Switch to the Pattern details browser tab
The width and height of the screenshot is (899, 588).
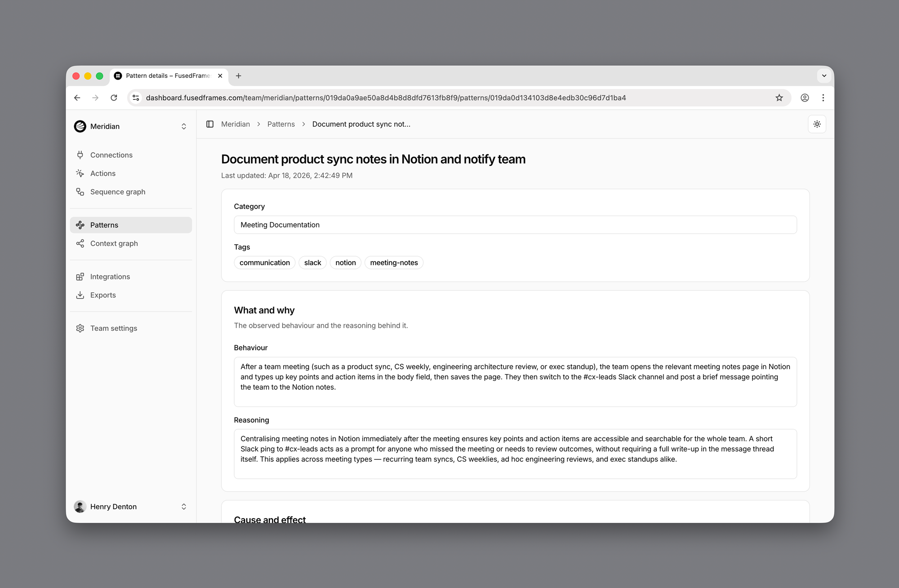(x=167, y=76)
